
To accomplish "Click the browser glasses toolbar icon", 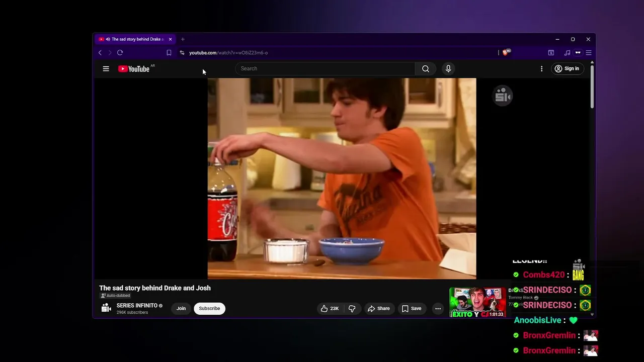I will pyautogui.click(x=578, y=53).
